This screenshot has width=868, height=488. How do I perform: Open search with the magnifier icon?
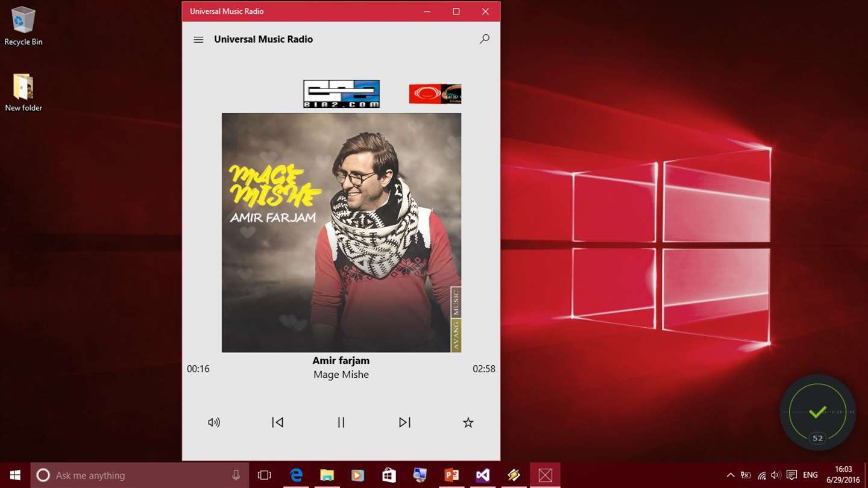click(484, 39)
